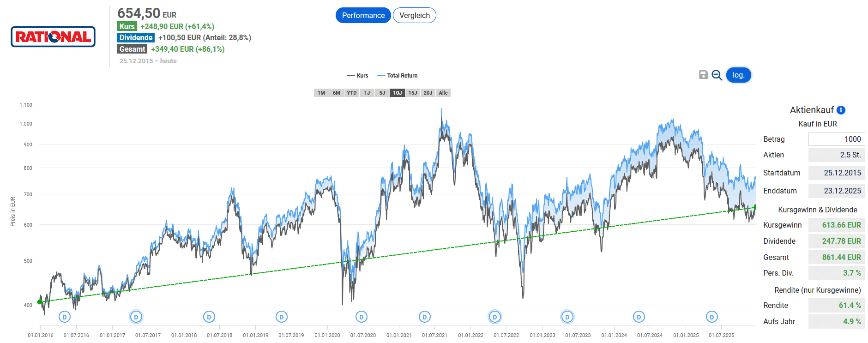The width and height of the screenshot is (868, 343).
Task: Select the Alle time range
Action: [x=443, y=93]
